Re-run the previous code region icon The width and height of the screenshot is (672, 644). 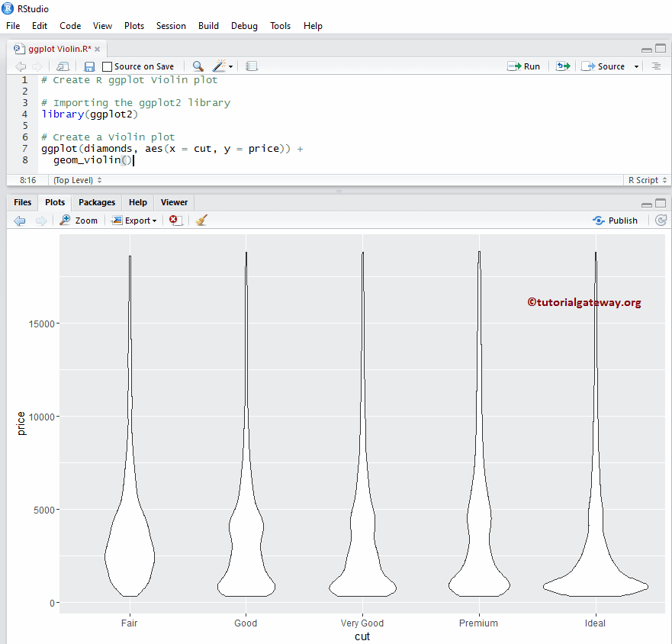pos(562,66)
